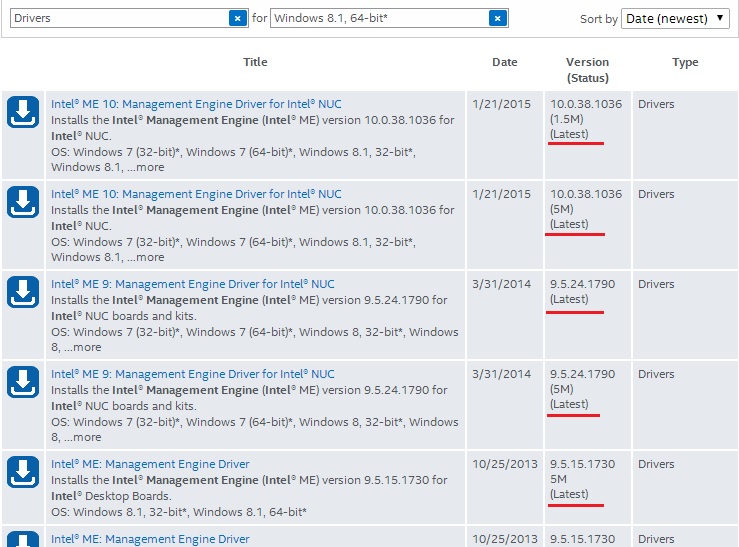
Task: Click download icon for 9.5.15.1730 5M Desktop Boards driver
Action: point(23,472)
